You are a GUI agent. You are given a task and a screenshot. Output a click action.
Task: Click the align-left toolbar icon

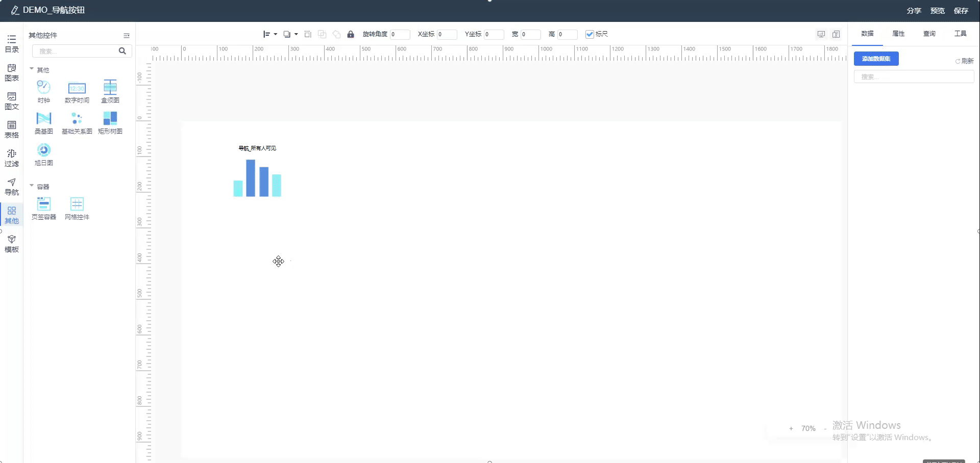pyautogui.click(x=266, y=34)
